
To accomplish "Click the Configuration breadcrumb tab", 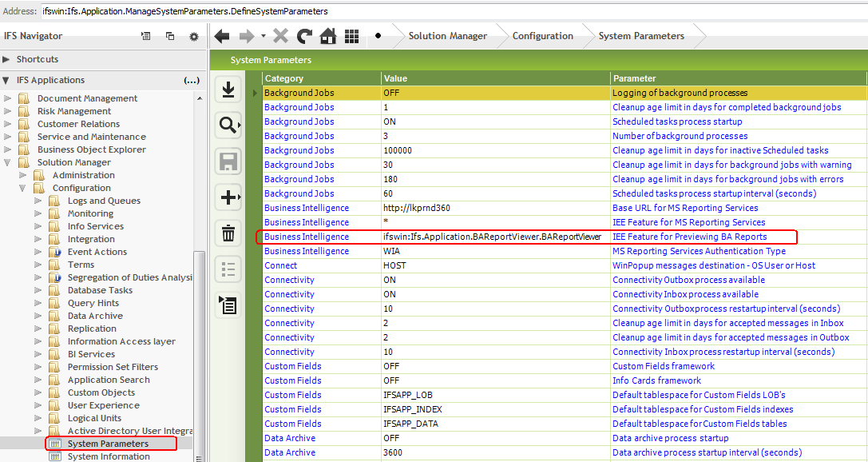I will [x=542, y=36].
